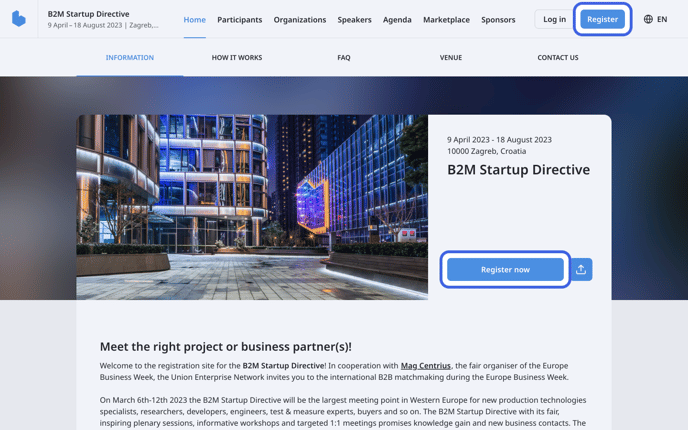The height and width of the screenshot is (430, 688).
Task: Click the date range in event card
Action: 499,140
